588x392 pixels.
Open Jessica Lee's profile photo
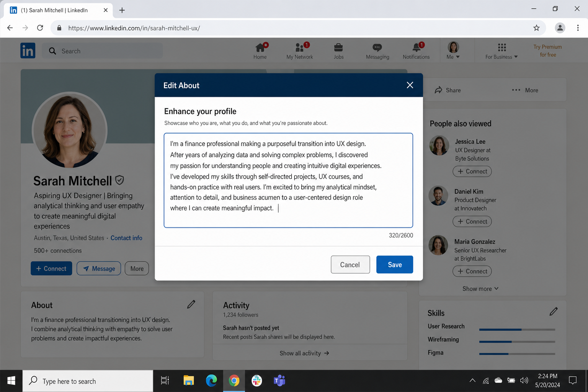tap(439, 145)
